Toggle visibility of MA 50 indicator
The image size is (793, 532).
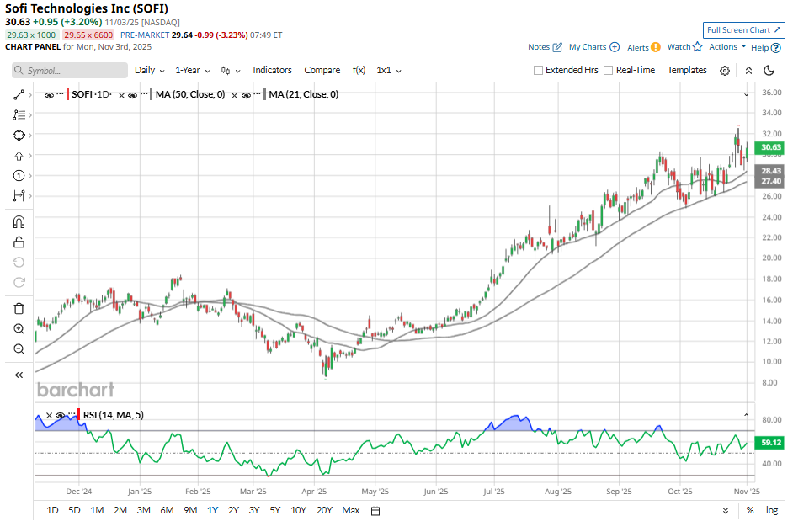point(133,95)
